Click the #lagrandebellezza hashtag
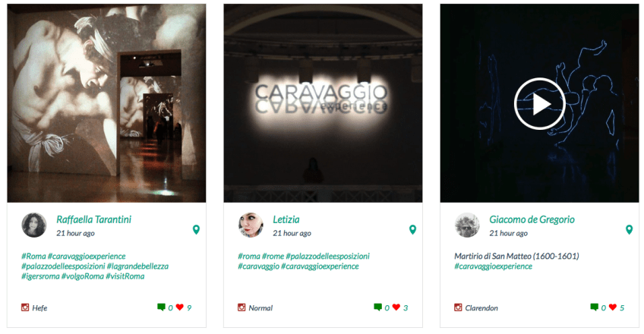The image size is (644, 334). point(137,266)
